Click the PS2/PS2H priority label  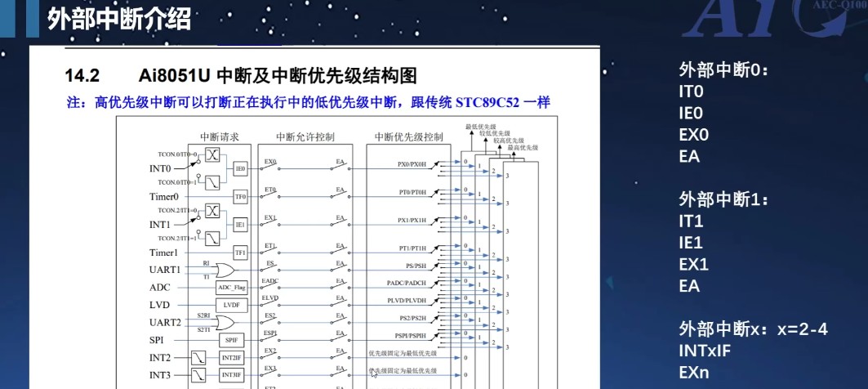pyautogui.click(x=412, y=319)
